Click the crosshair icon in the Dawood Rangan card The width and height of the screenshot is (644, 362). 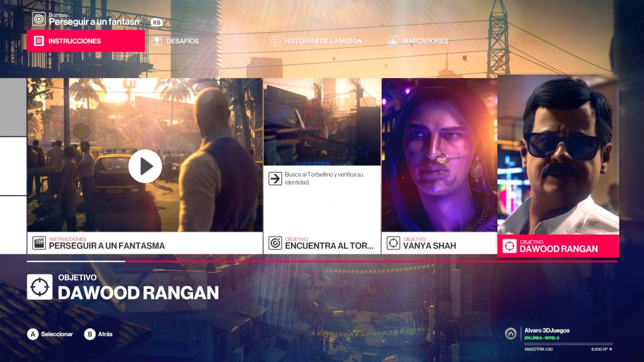[x=509, y=246]
